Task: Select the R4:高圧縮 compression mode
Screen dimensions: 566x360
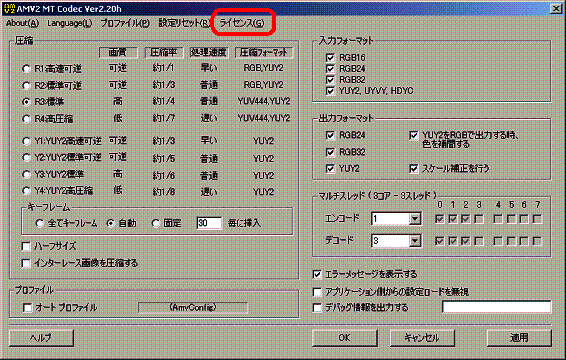Action: pos(26,119)
